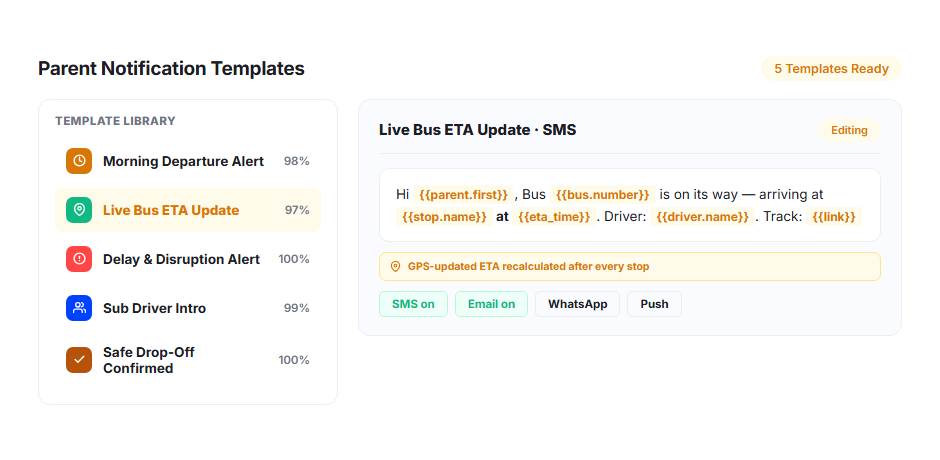Click the 100% value for Delay & Disruption Alert
The height and width of the screenshot is (460, 940).
[x=294, y=259]
